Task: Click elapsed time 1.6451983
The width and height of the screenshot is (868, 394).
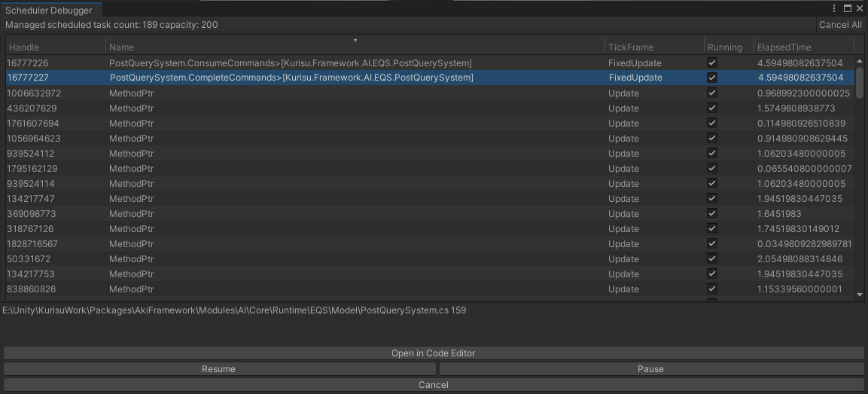Action: point(779,213)
